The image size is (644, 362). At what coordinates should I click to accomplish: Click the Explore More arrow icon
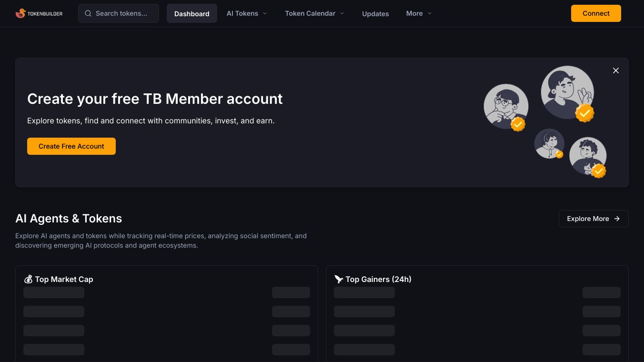coord(617,219)
